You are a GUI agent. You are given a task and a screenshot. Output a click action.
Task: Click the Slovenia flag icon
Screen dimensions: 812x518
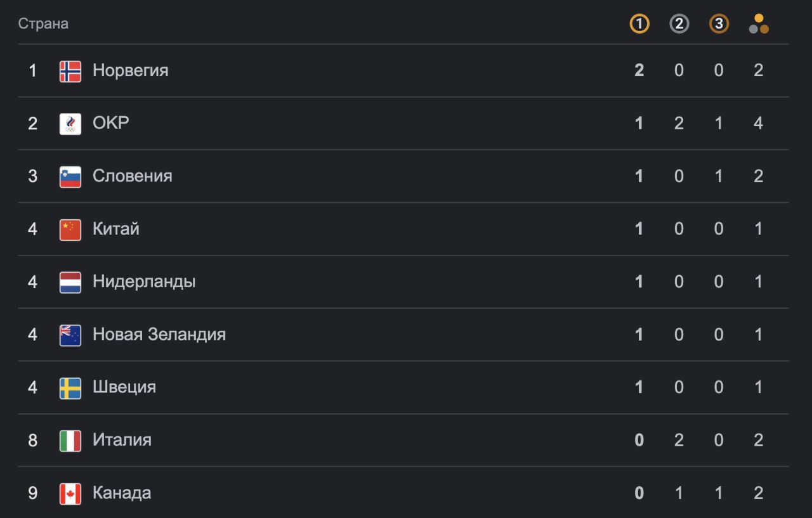70,177
